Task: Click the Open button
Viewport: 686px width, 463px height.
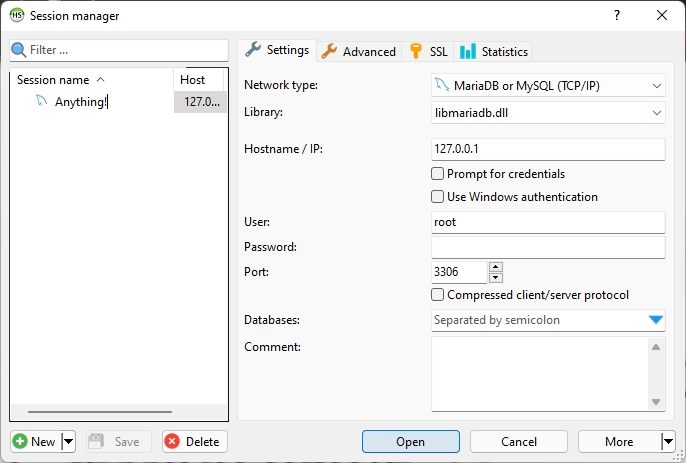Action: pos(410,441)
